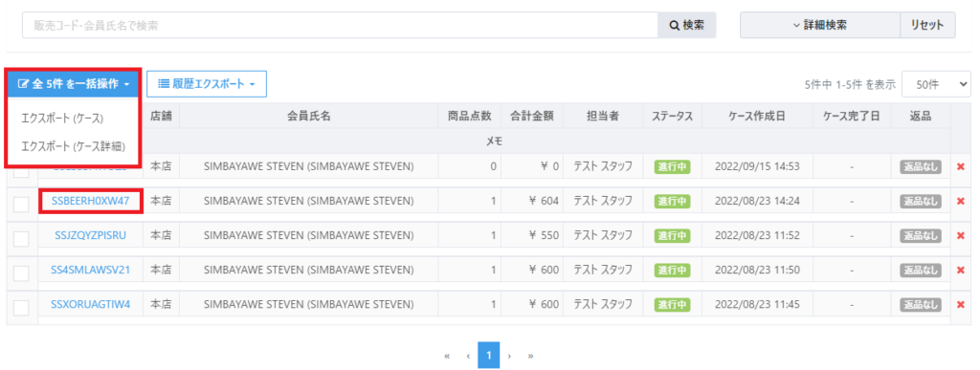The width and height of the screenshot is (980, 370).
Task: Choose エクスポート (ケース) from menu
Action: (62, 118)
